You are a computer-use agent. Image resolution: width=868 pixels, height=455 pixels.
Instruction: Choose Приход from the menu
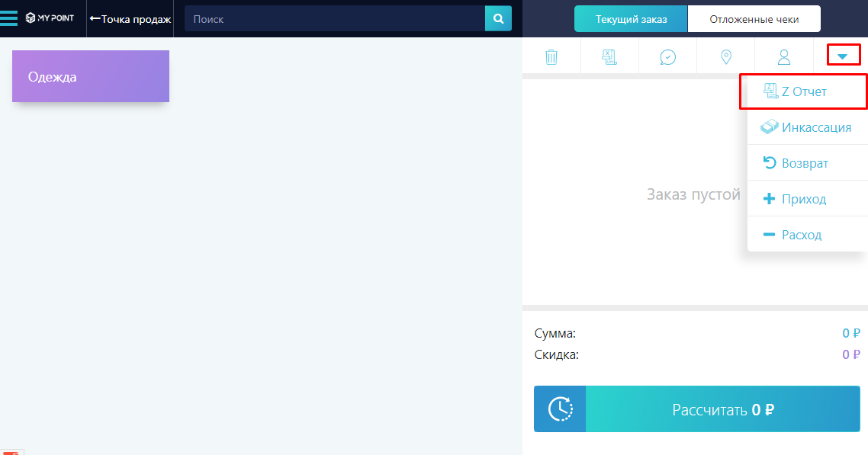point(808,198)
